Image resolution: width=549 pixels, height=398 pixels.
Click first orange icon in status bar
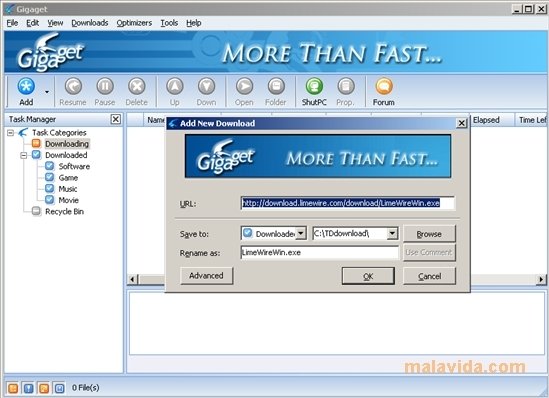coord(13,387)
